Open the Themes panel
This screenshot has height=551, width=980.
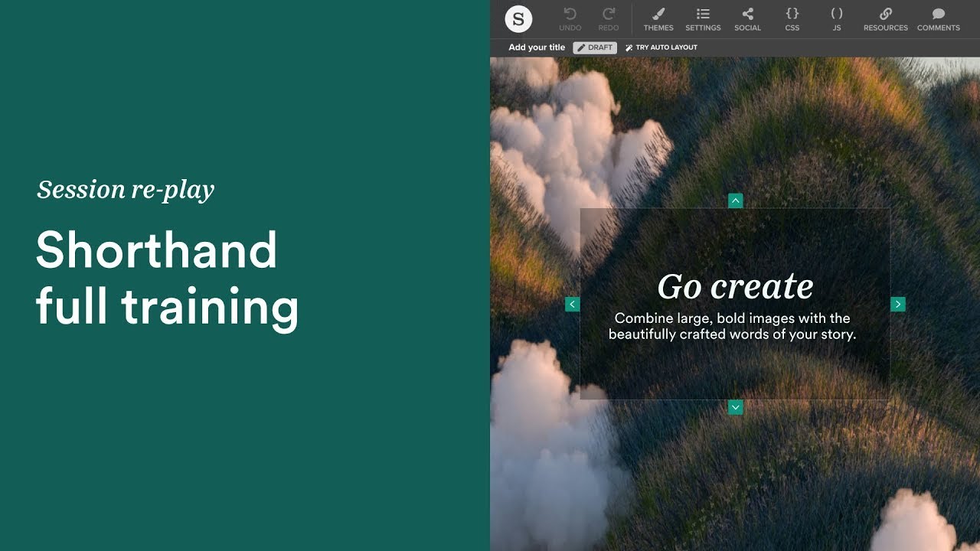coord(658,19)
